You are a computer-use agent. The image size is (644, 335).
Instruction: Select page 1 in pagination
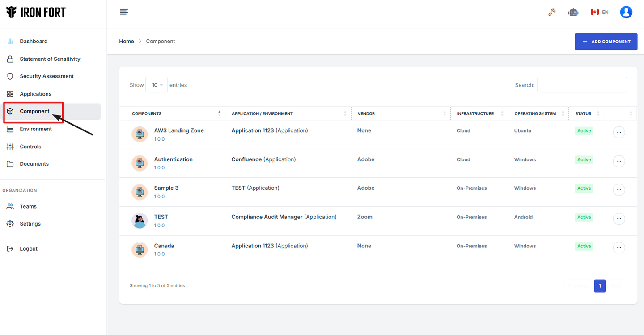599,286
